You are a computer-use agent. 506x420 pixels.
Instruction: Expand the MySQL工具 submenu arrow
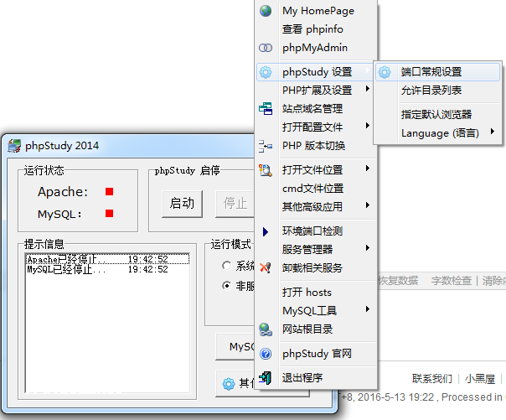368,309
